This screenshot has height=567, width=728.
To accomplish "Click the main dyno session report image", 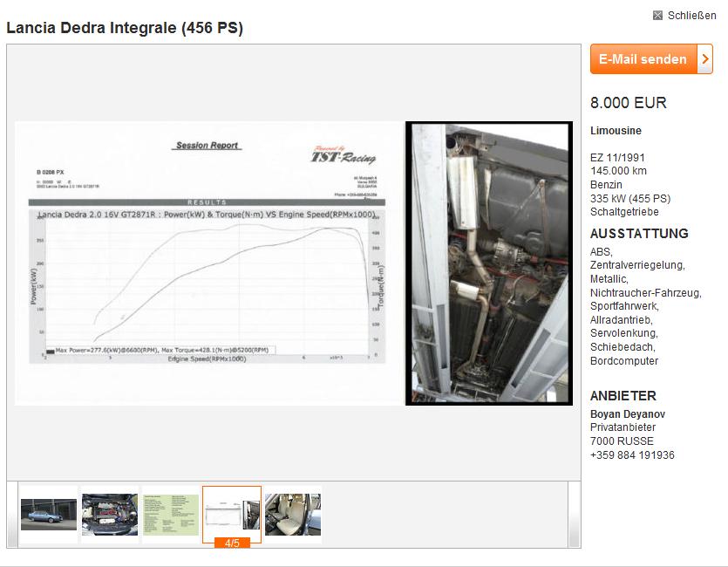I will [209, 263].
